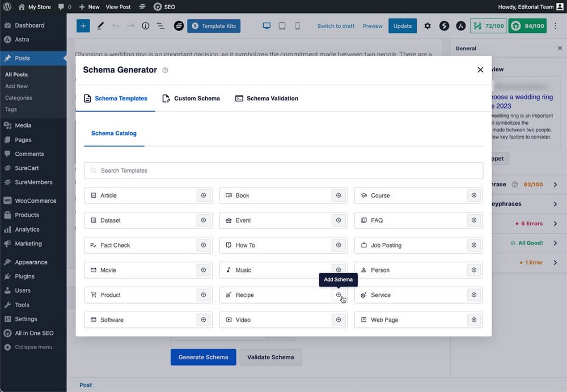This screenshot has height=392, width=567.
Task: Open SureCart in sidebar
Action: point(33,168)
